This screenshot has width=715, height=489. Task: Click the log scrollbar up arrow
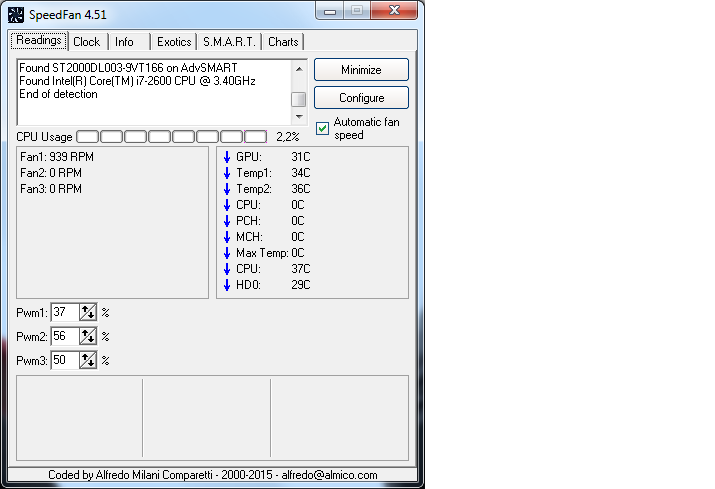299,69
